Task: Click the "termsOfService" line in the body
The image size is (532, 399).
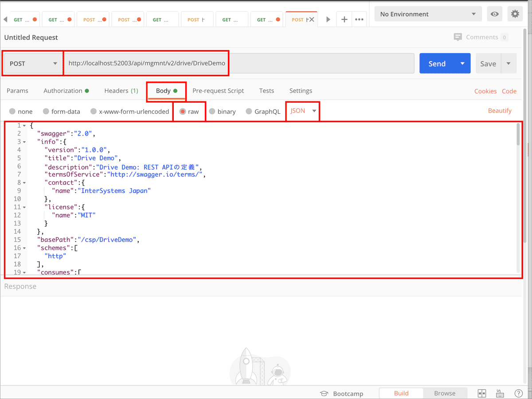Action: click(125, 174)
